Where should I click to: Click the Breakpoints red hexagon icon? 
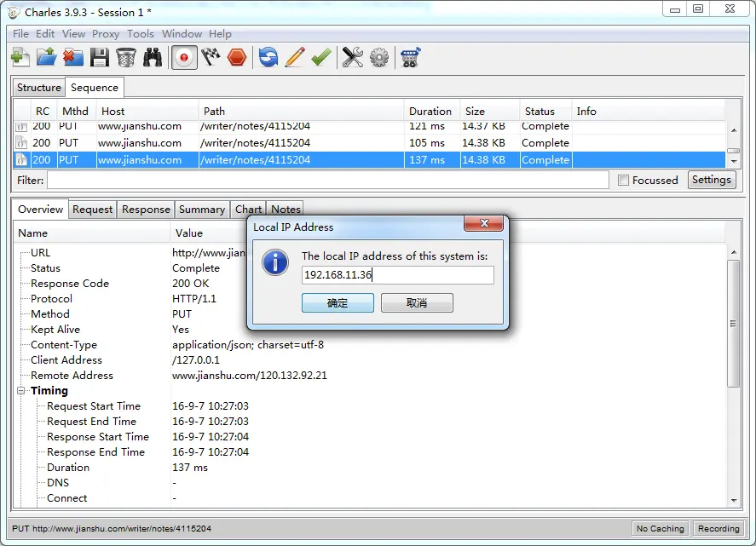[237, 57]
